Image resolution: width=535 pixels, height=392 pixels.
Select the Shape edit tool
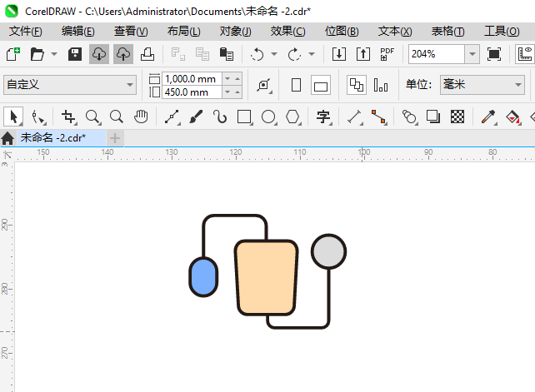(x=37, y=117)
